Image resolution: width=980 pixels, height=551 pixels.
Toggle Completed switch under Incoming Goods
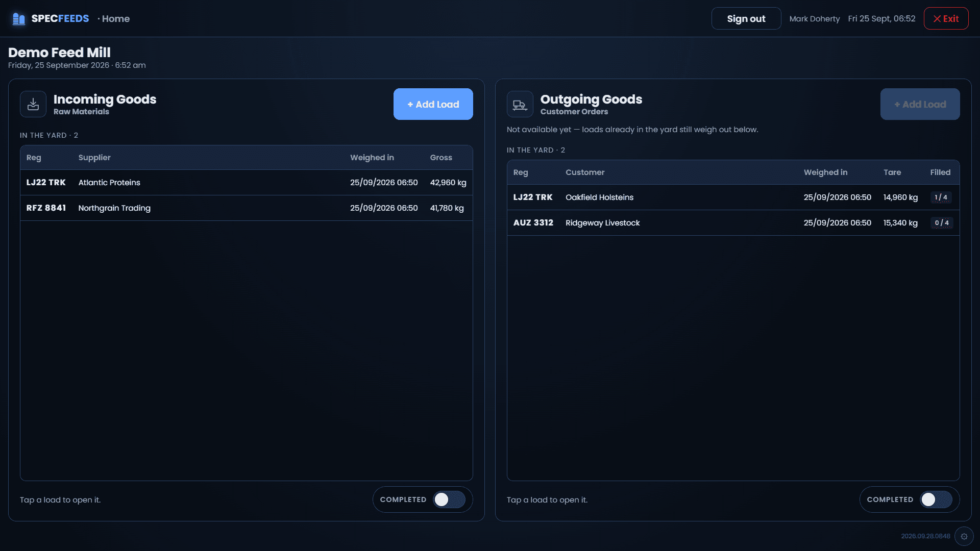449,499
